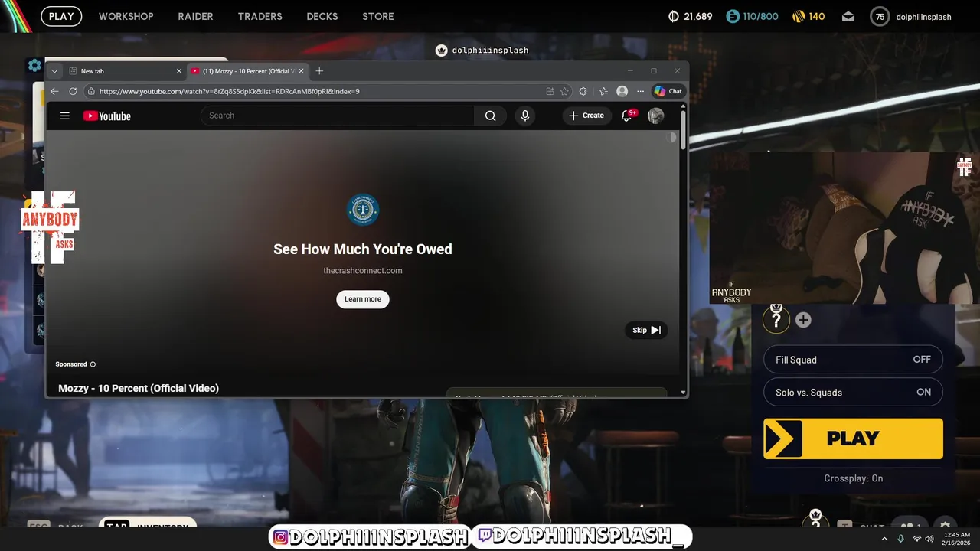Click the 110/800 currency counter
980x551 pixels.
pos(752,16)
